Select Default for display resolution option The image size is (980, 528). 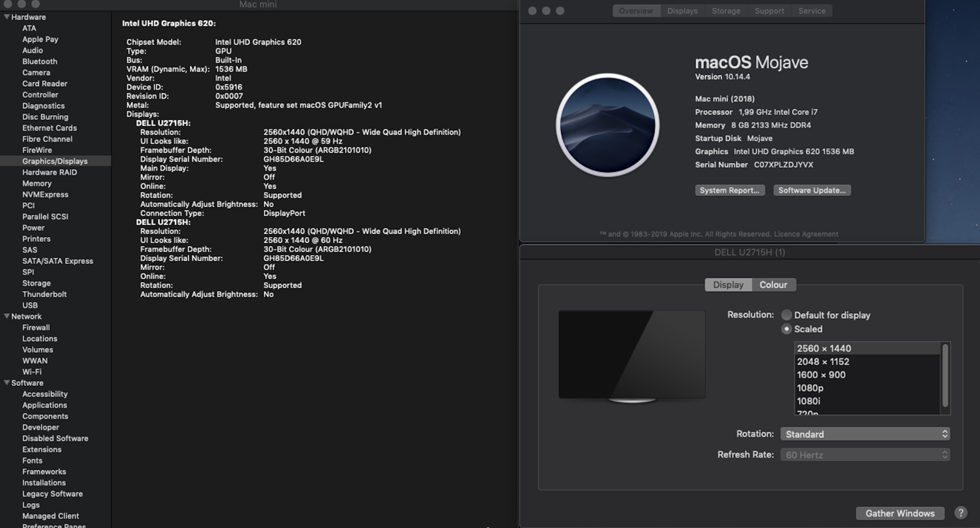[787, 315]
